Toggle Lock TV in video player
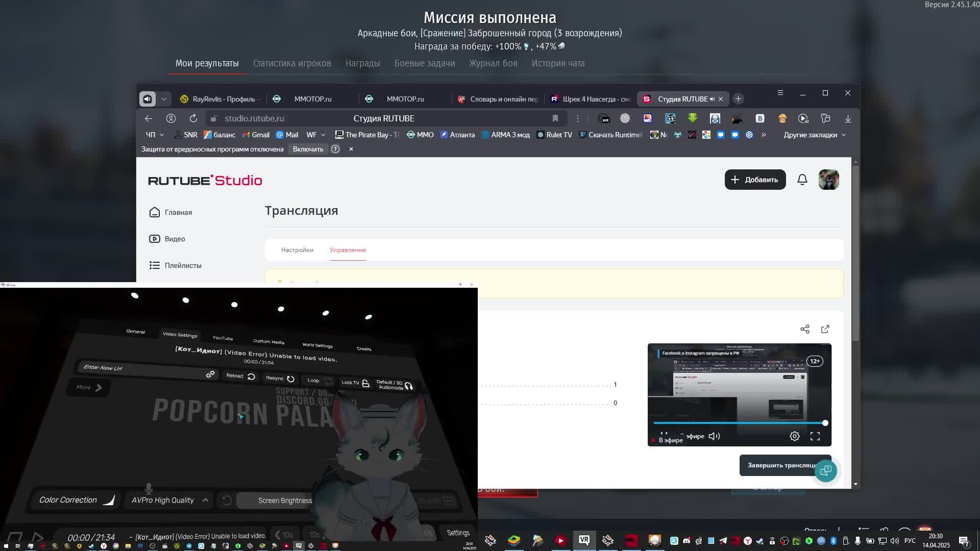980x551 pixels. click(x=356, y=383)
